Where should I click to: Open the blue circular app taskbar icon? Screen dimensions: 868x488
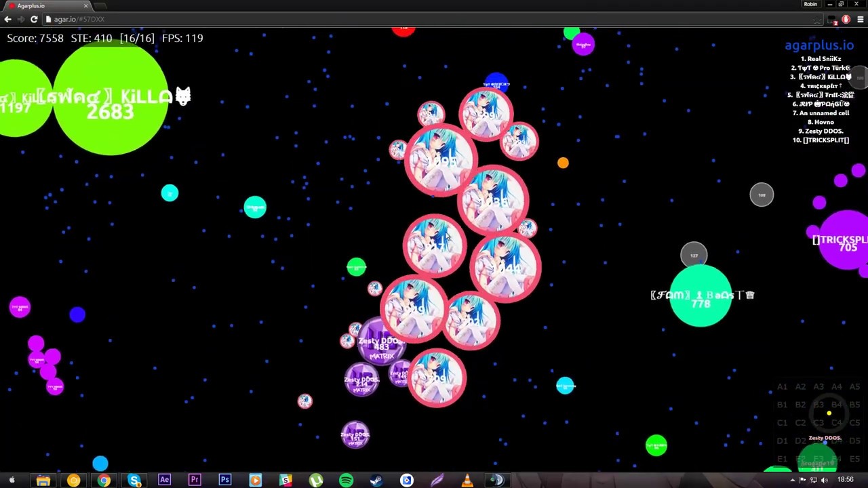[407, 481]
